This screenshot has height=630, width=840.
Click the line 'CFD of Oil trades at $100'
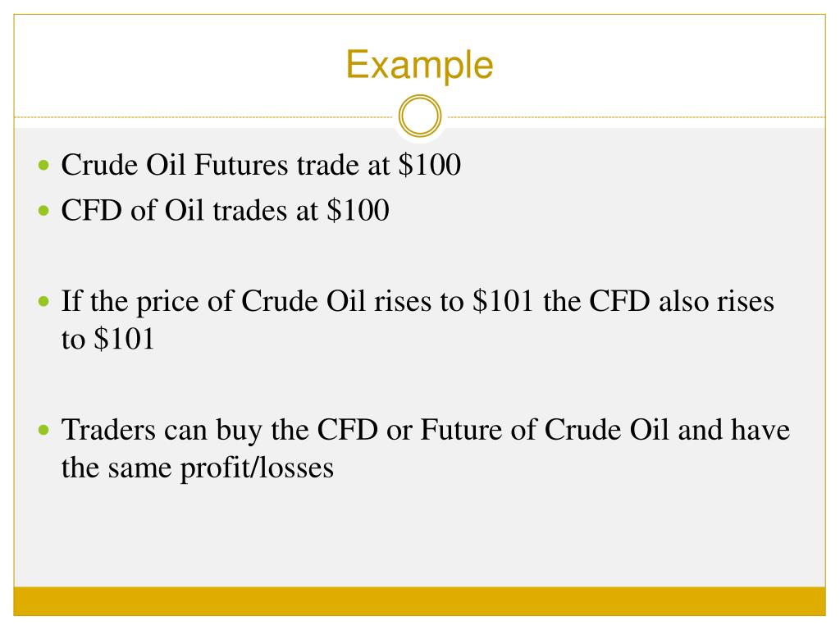point(225,210)
